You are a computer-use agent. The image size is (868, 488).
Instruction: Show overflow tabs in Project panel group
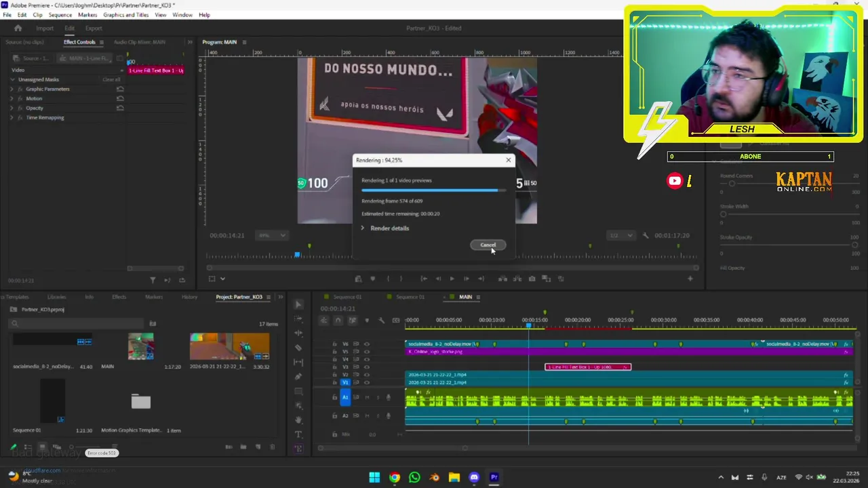point(281,297)
